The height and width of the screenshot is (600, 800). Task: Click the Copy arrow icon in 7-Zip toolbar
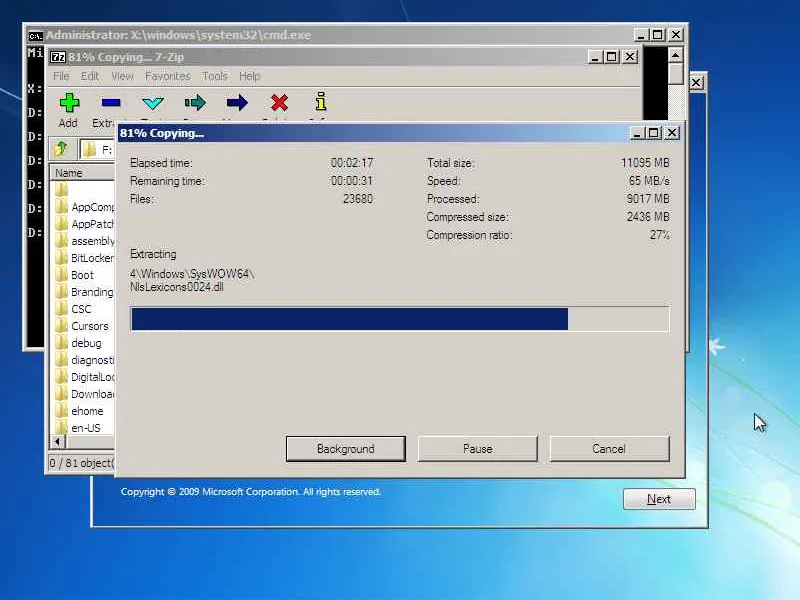click(195, 103)
